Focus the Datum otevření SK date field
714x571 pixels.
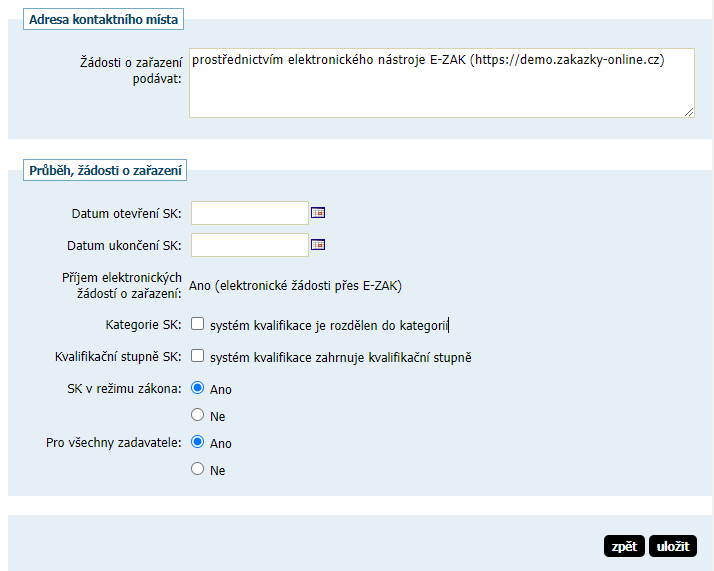[249, 213]
